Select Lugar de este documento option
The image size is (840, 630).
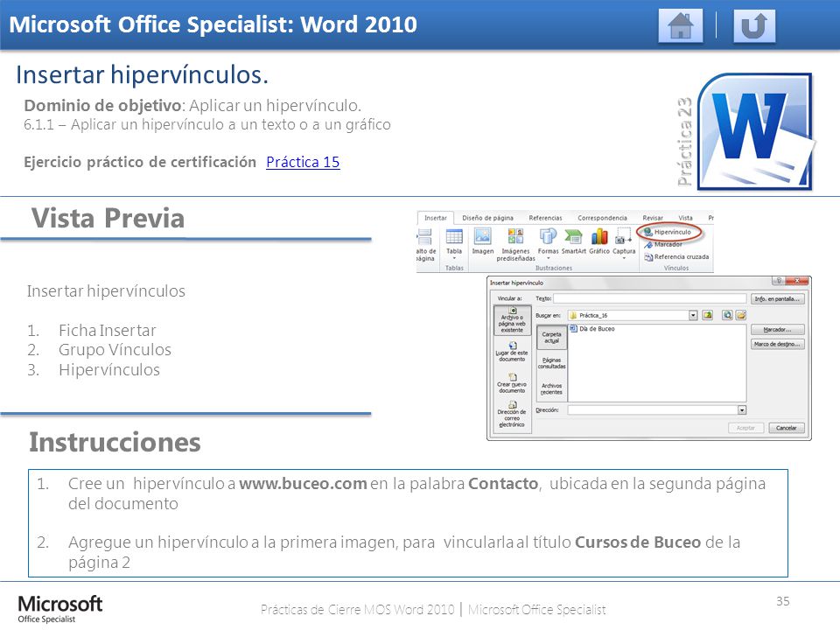pos(512,352)
